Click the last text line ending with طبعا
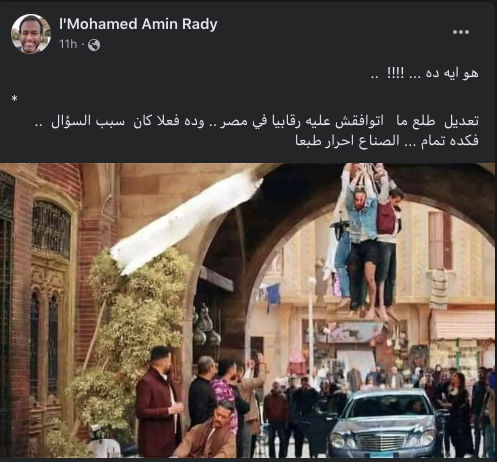Screen dimensions: 497x462 (387, 141)
